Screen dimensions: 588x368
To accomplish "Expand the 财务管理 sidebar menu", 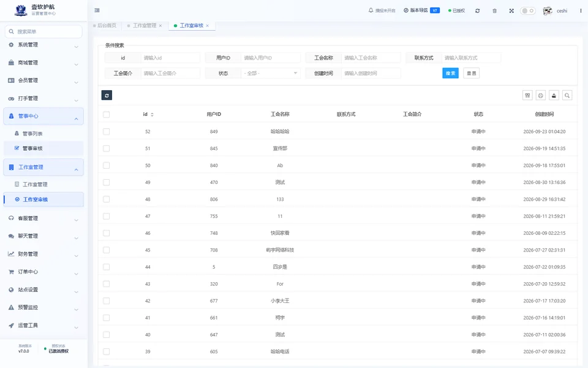I will click(x=43, y=254).
